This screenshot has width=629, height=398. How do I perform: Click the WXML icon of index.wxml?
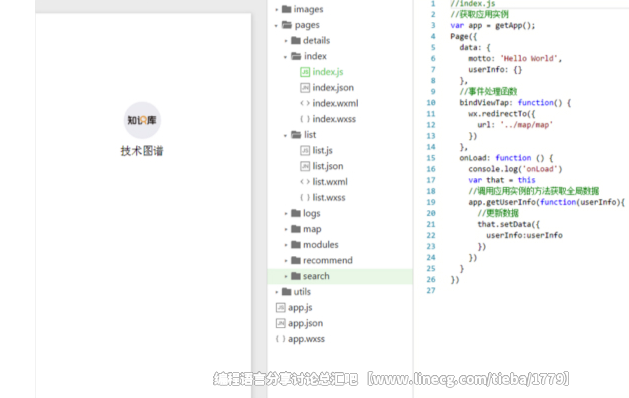point(305,103)
